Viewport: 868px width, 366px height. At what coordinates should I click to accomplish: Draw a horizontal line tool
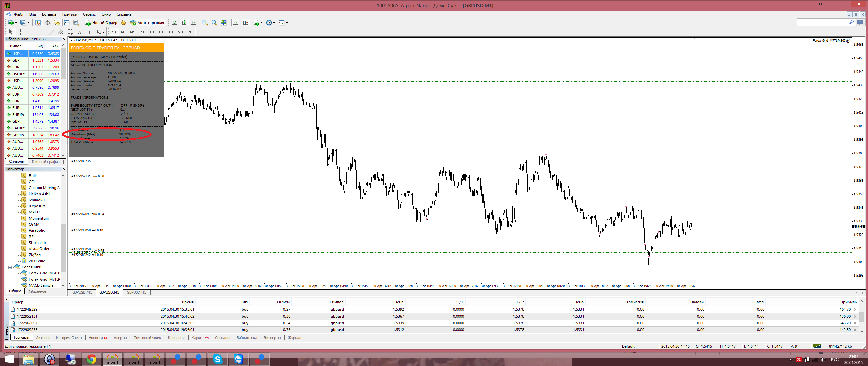tap(42, 32)
